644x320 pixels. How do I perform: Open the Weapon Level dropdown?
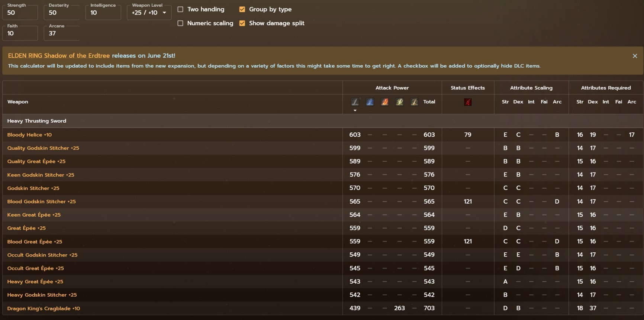149,13
